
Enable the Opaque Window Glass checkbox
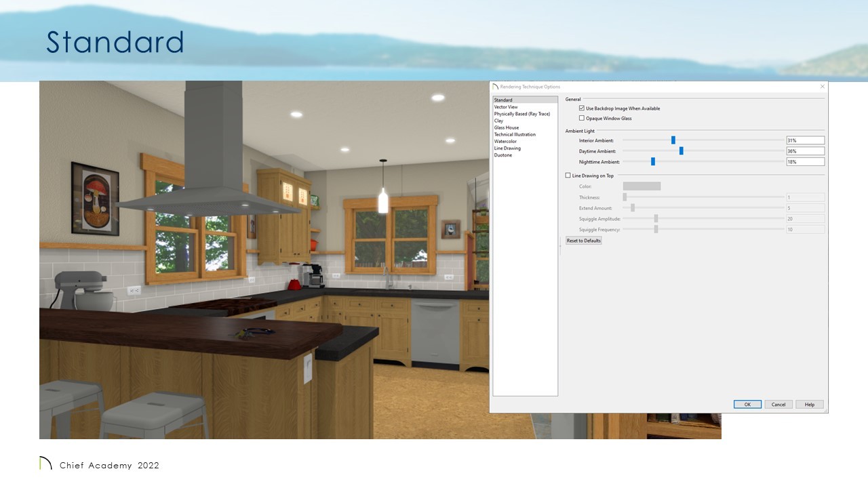[582, 119]
